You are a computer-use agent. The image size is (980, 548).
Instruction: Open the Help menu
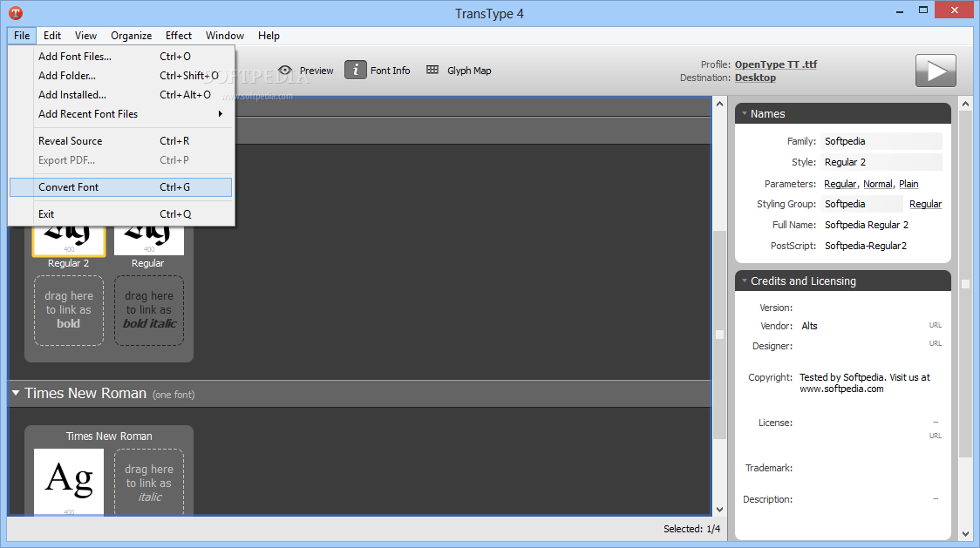point(269,36)
